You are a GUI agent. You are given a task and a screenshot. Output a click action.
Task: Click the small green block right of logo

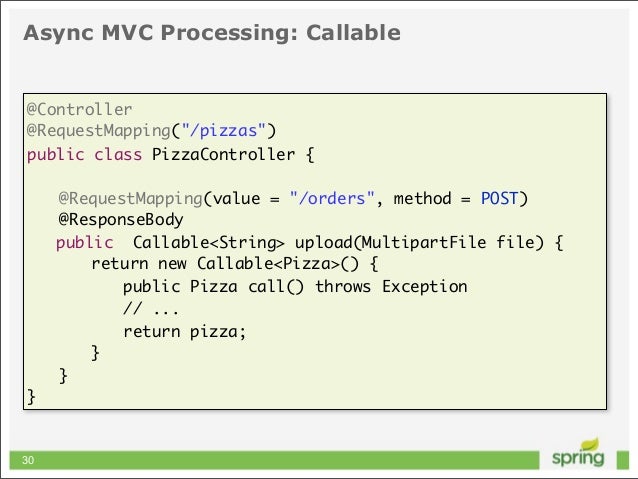point(623,460)
